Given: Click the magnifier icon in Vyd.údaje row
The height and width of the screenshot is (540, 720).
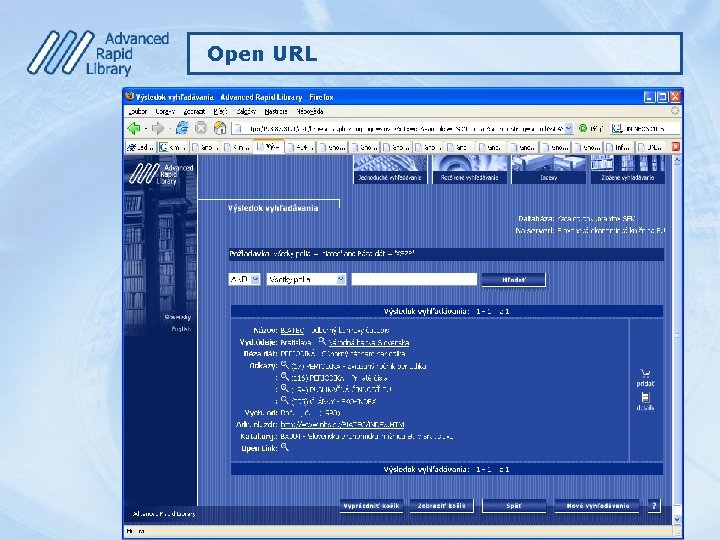Looking at the screenshot, I should 322,341.
